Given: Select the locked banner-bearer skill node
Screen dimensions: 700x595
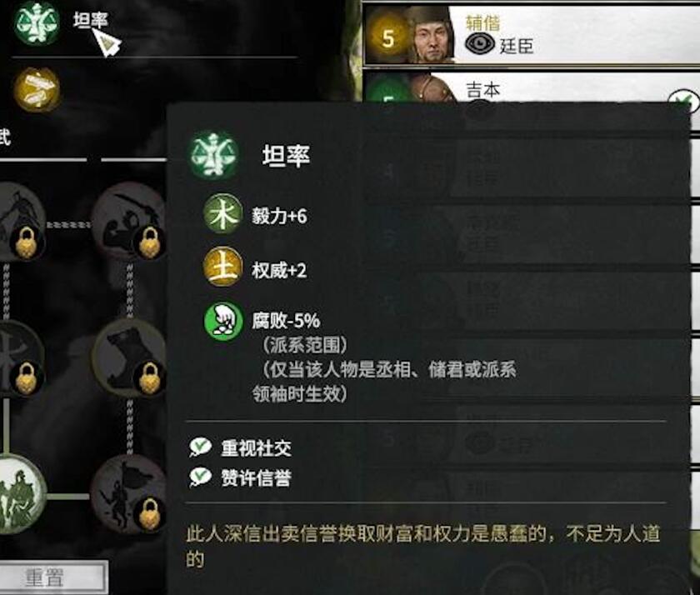Looking at the screenshot, I should click(x=128, y=493).
